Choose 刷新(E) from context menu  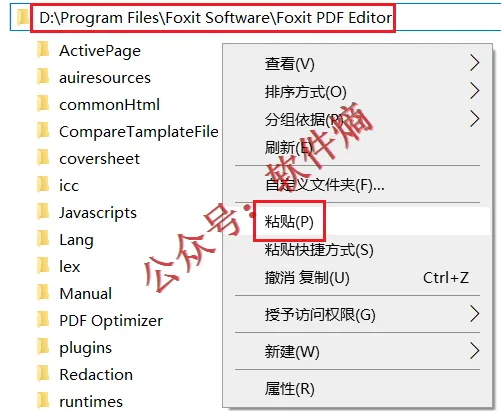pyautogui.click(x=357, y=147)
